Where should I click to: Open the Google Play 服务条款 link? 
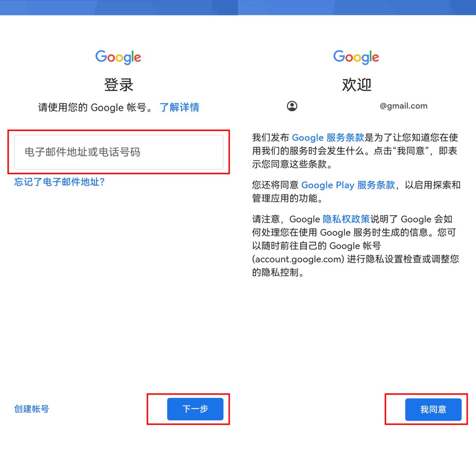(x=348, y=185)
